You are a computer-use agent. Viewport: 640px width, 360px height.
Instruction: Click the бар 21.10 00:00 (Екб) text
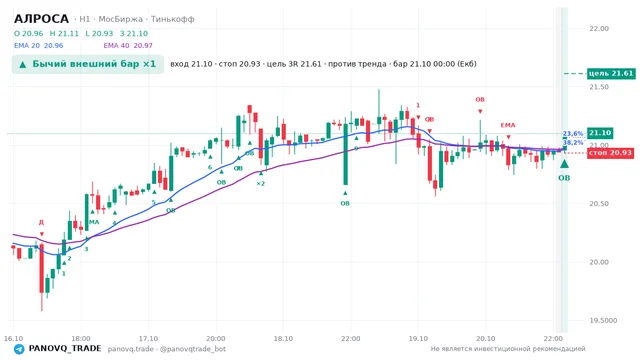point(435,64)
